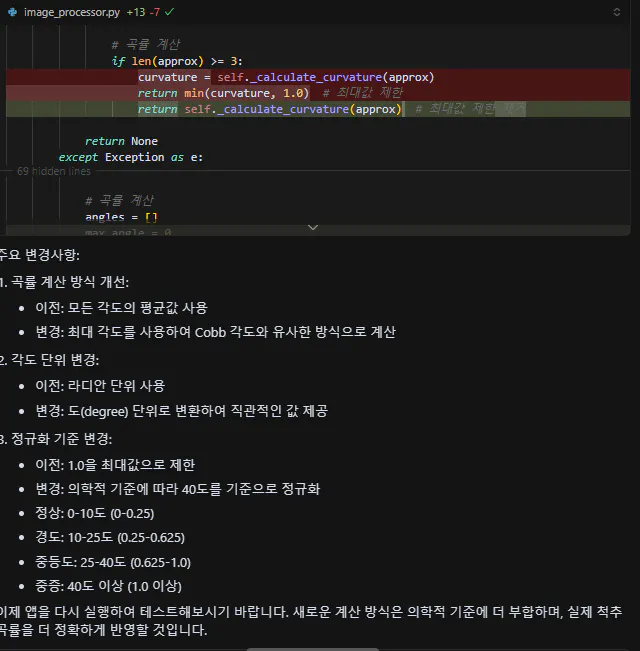The image size is (640, 651).
Task: Click the bullet "이전: 모든 각도의 평균값 사용"
Action: (x=121, y=308)
